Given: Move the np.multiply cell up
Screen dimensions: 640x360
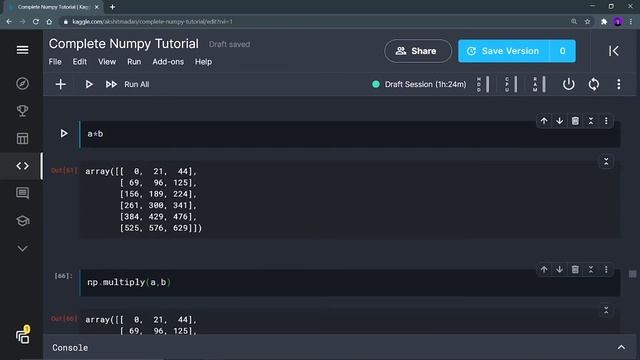Looking at the screenshot, I should [544, 269].
